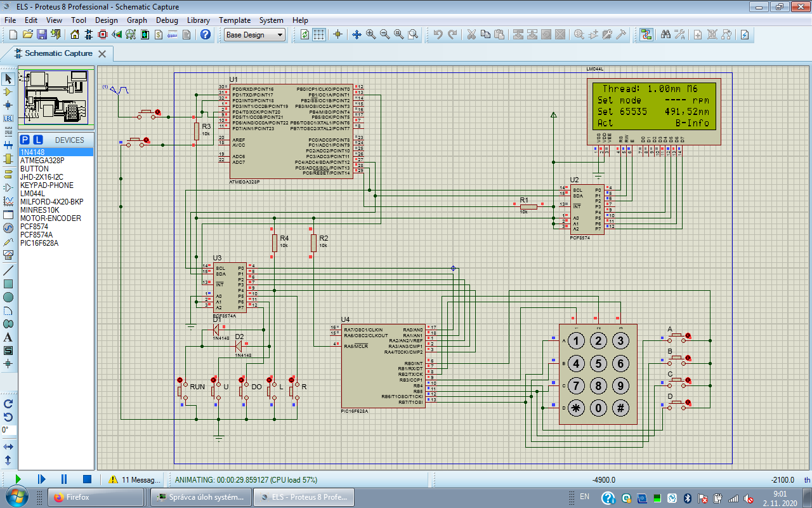812x508 pixels.
Task: Open the Base Design variant dropdown
Action: 255,35
